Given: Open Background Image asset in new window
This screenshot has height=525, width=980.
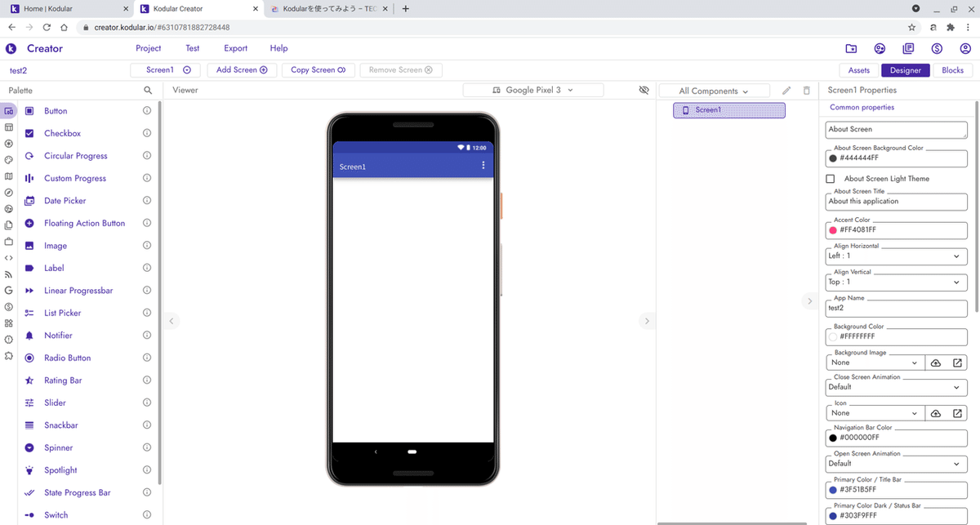Looking at the screenshot, I should point(957,363).
